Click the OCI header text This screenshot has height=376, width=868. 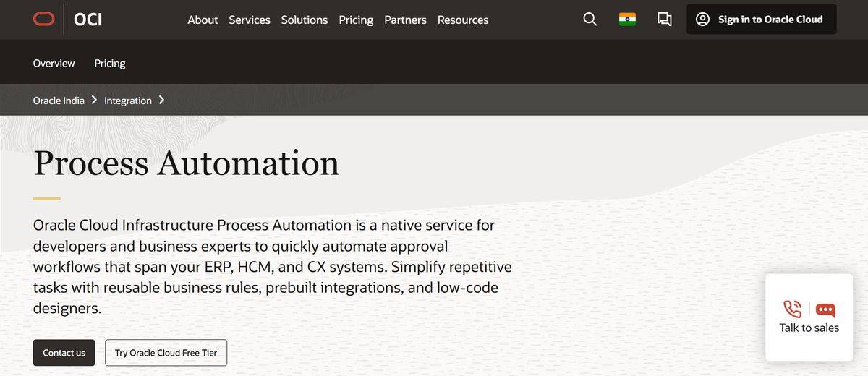(x=88, y=20)
